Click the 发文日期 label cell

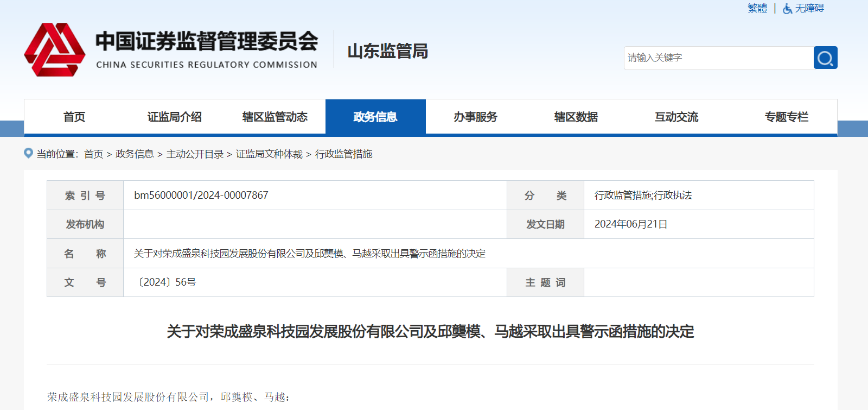545,224
